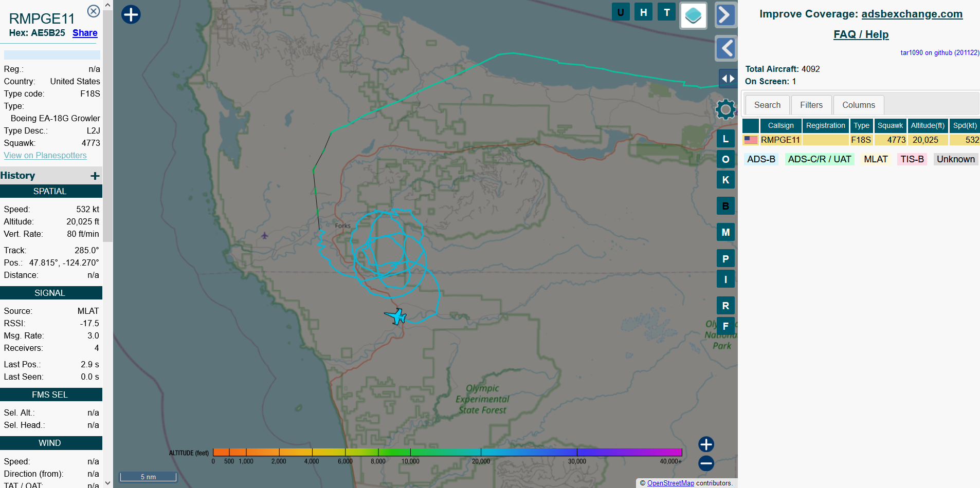
Task: Click the WIND section header
Action: (x=51, y=443)
